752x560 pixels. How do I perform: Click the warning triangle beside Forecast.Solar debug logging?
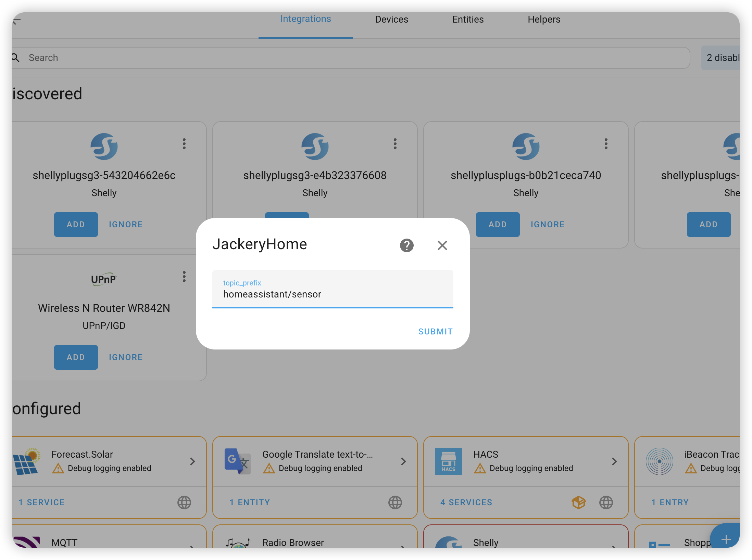tap(58, 468)
